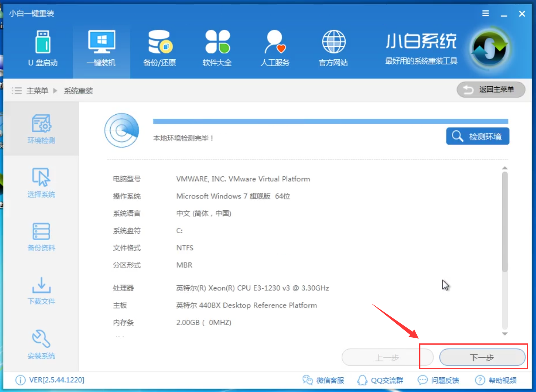
Task: Select 环境检测 sidebar step
Action: coord(41,129)
